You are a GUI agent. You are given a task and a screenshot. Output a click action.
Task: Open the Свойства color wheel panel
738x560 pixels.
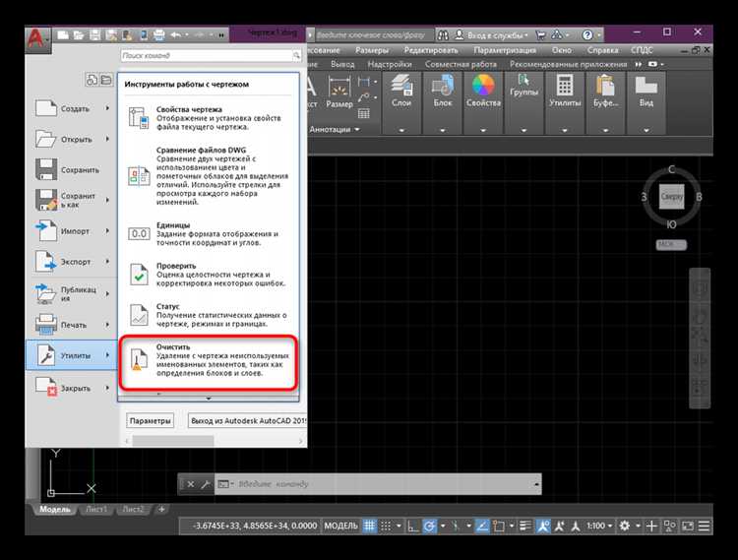coord(483,90)
